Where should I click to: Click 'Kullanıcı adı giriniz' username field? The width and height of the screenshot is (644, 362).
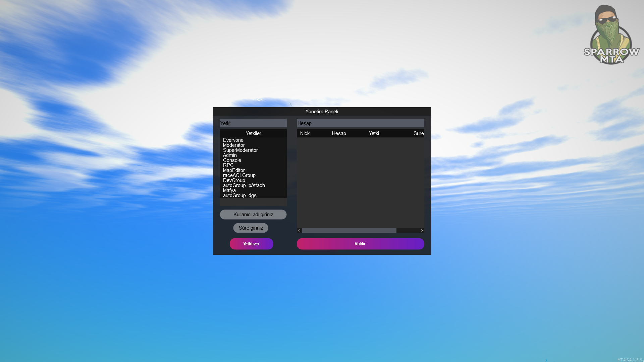pos(253,215)
